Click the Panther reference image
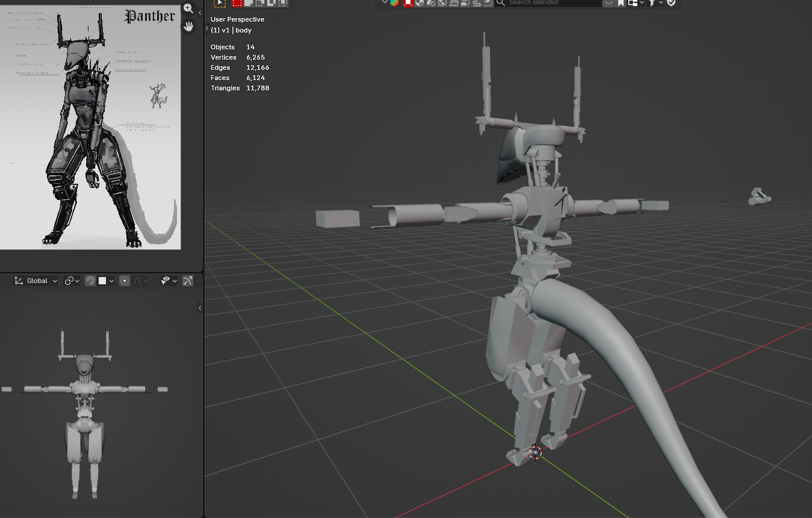This screenshot has width=812, height=518. pyautogui.click(x=90, y=127)
